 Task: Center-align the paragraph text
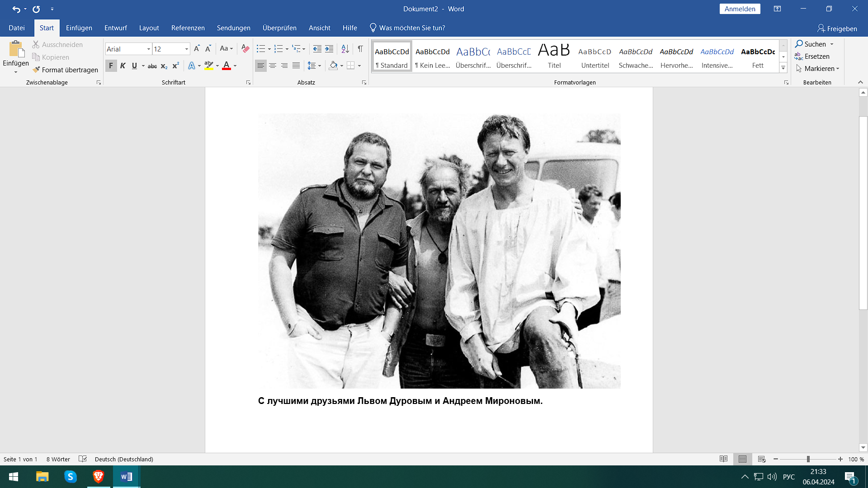click(273, 66)
